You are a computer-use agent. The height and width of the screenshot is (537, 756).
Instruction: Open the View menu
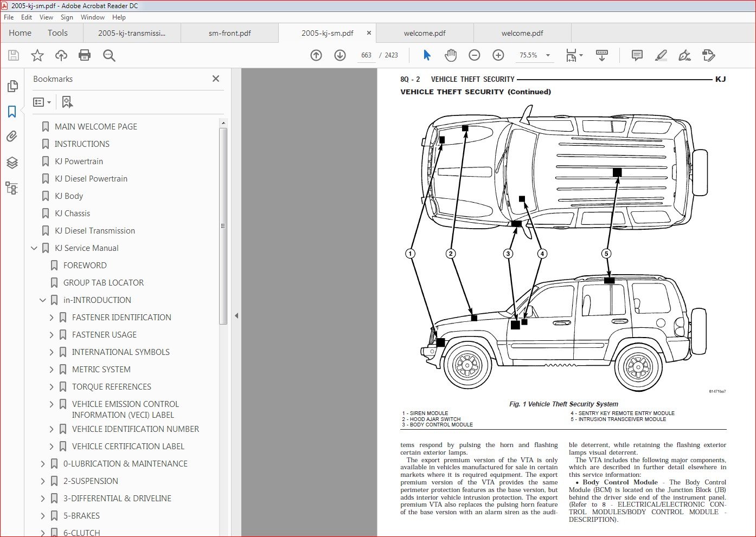tap(47, 17)
